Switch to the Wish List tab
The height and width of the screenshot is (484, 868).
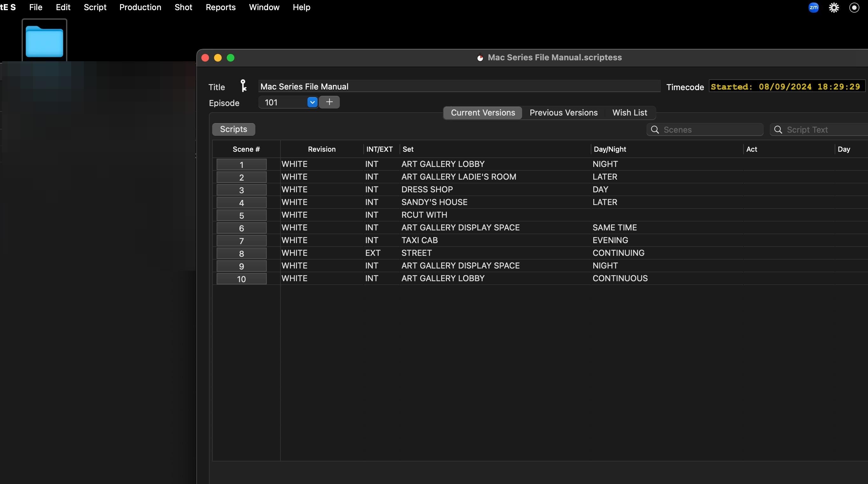[629, 112]
